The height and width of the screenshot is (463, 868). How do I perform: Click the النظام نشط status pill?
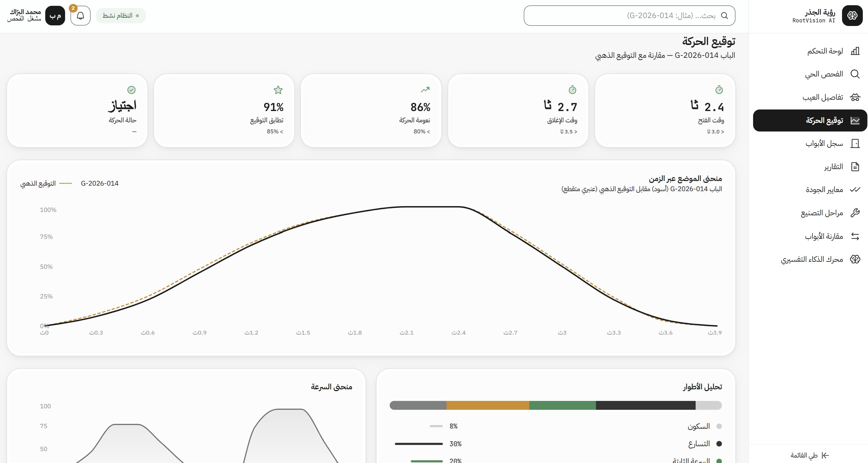pyautogui.click(x=121, y=16)
